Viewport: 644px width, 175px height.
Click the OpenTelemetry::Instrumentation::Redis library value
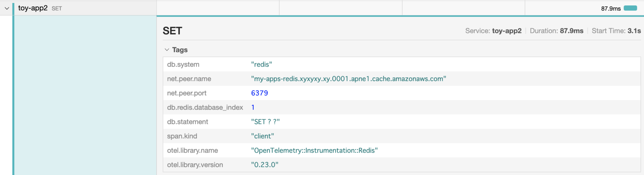point(314,150)
